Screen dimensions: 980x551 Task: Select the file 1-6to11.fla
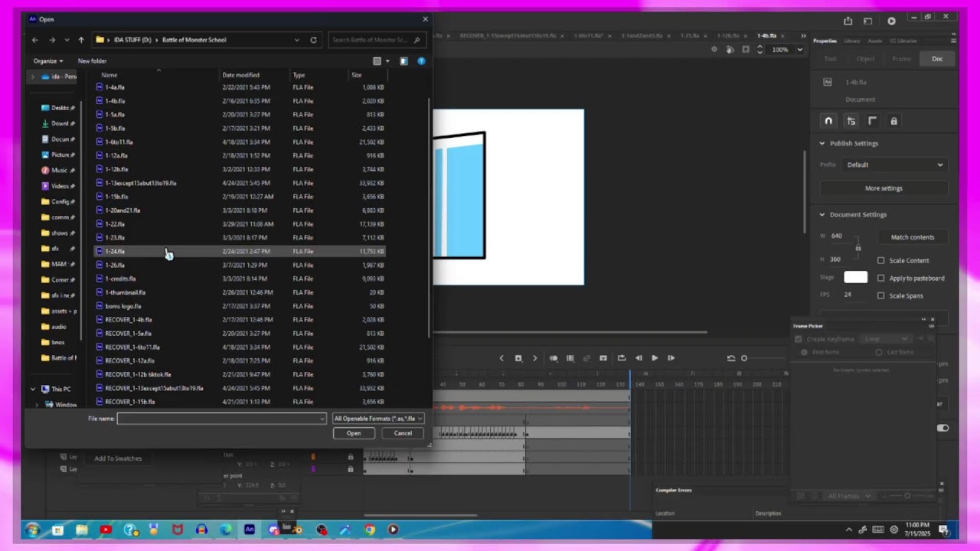[x=240, y=142]
